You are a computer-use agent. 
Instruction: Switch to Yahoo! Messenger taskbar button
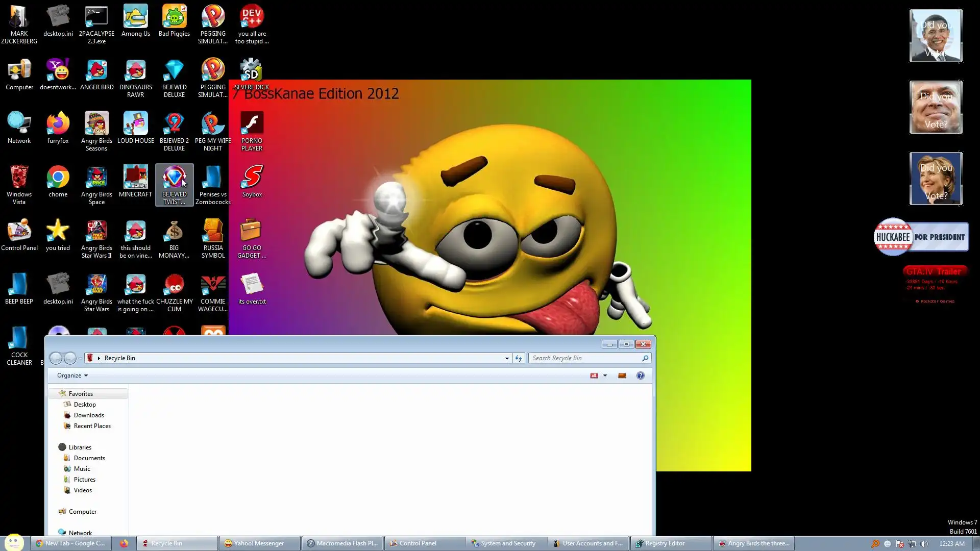(x=258, y=543)
